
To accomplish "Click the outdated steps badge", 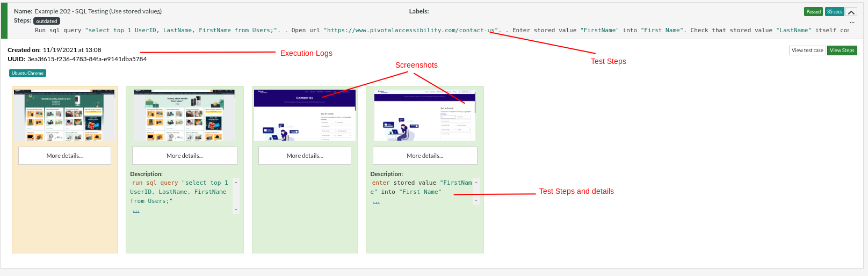I will click(47, 21).
